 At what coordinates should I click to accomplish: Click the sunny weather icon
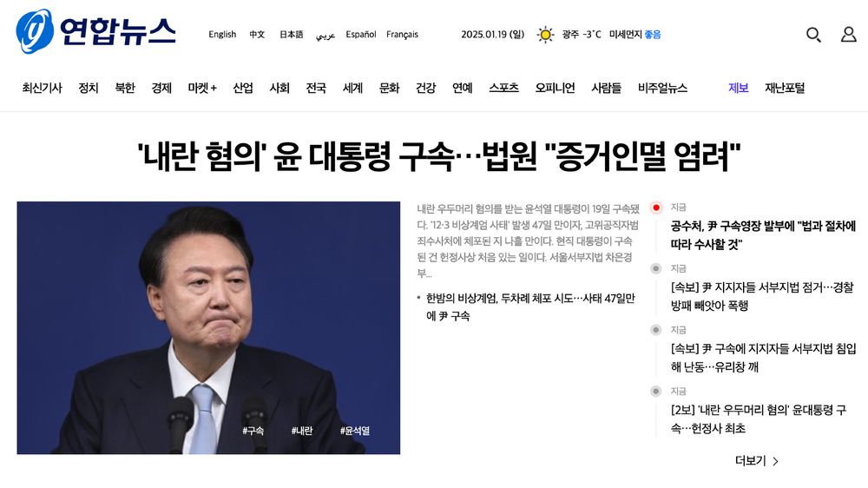pyautogui.click(x=545, y=35)
